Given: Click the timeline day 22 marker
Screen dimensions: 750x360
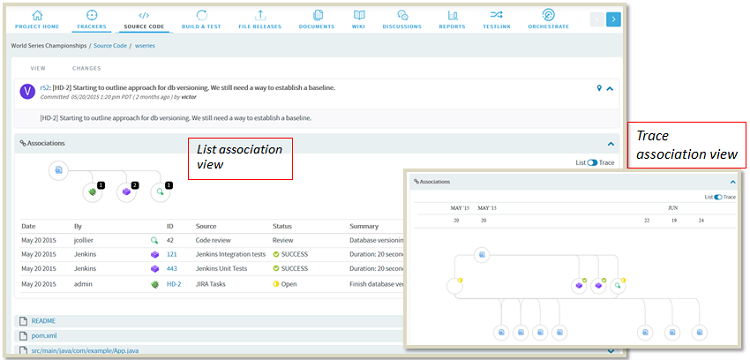Looking at the screenshot, I should (x=647, y=220).
